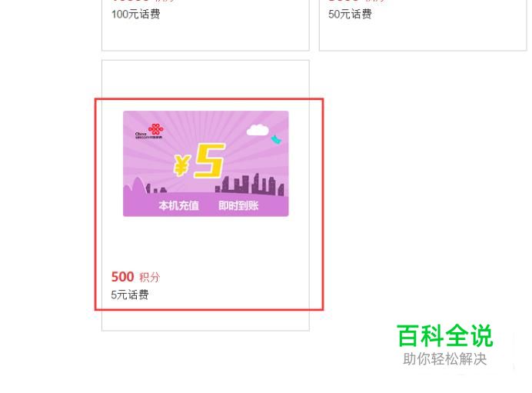The width and height of the screenshot is (532, 393).
Task: Select the 即时到账 text on the card
Action: [238, 205]
